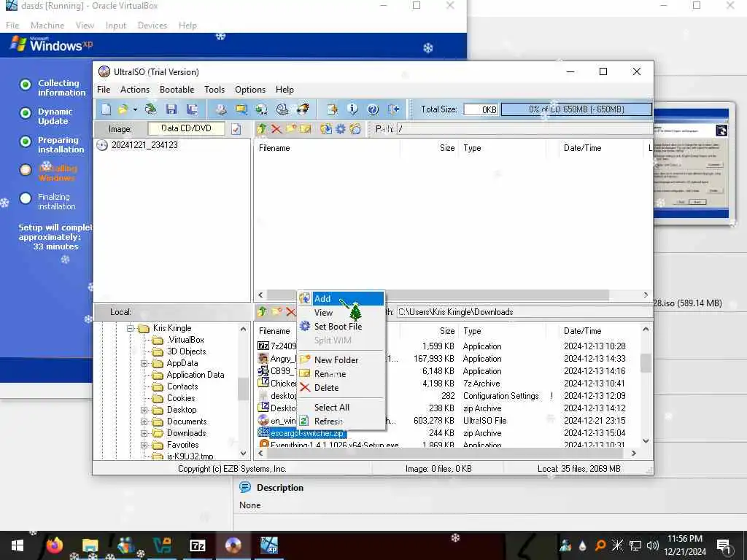Screen dimensions: 747x560
Task: Click the Save As toolbar icon
Action: pyautogui.click(x=192, y=109)
